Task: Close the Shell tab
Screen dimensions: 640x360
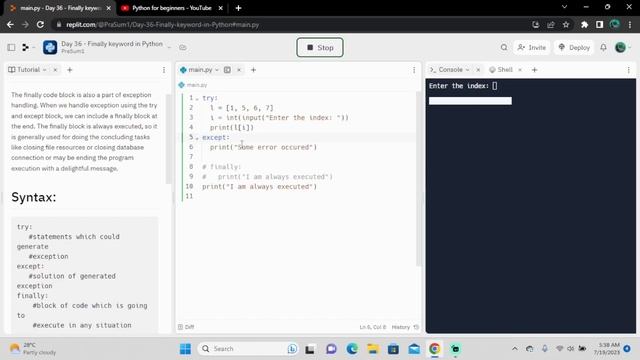Action: coord(520,70)
